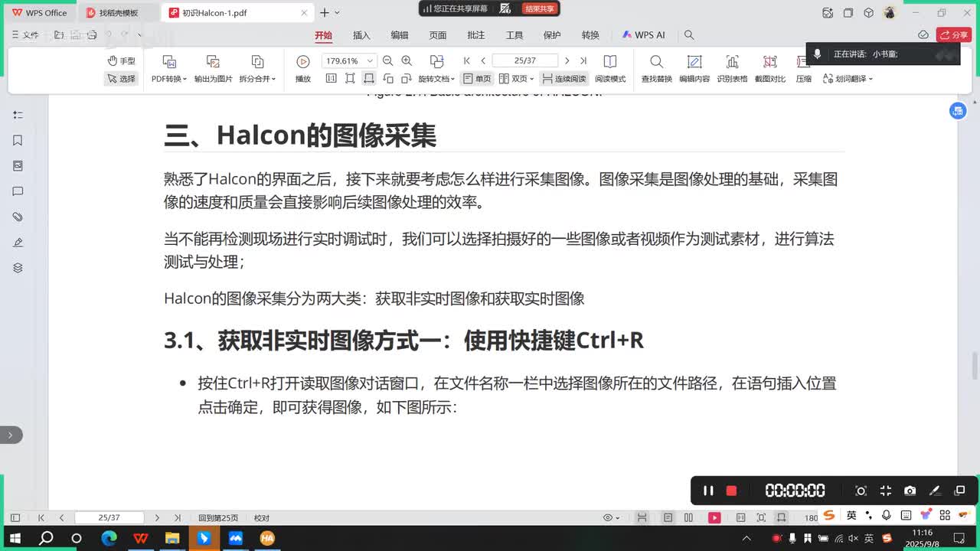Open the comments panel in left sidebar

(18, 191)
